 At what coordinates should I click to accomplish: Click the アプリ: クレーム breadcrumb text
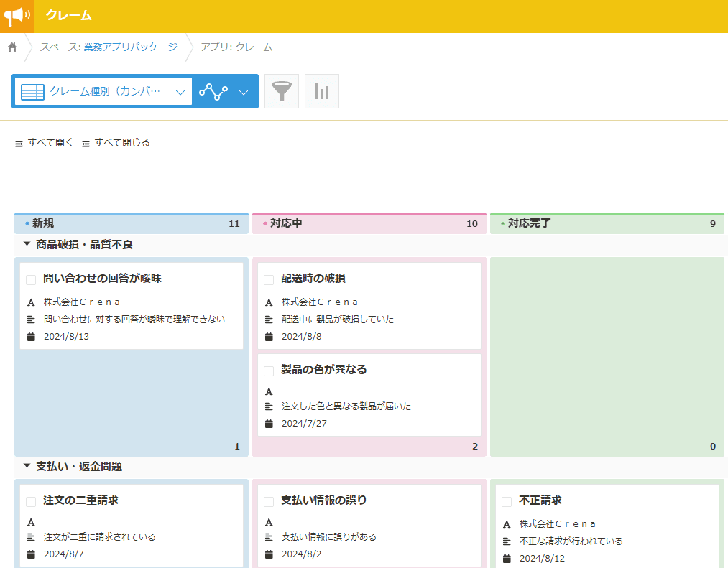(x=236, y=47)
